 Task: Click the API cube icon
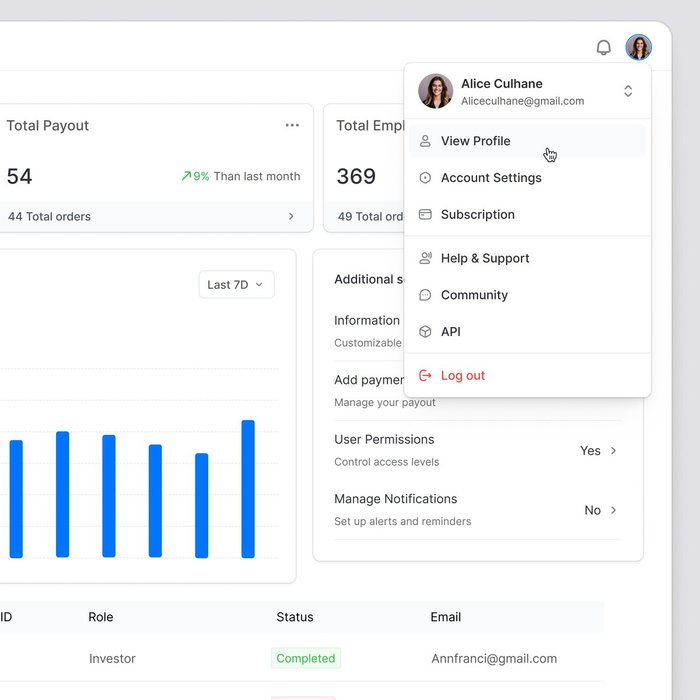(425, 332)
